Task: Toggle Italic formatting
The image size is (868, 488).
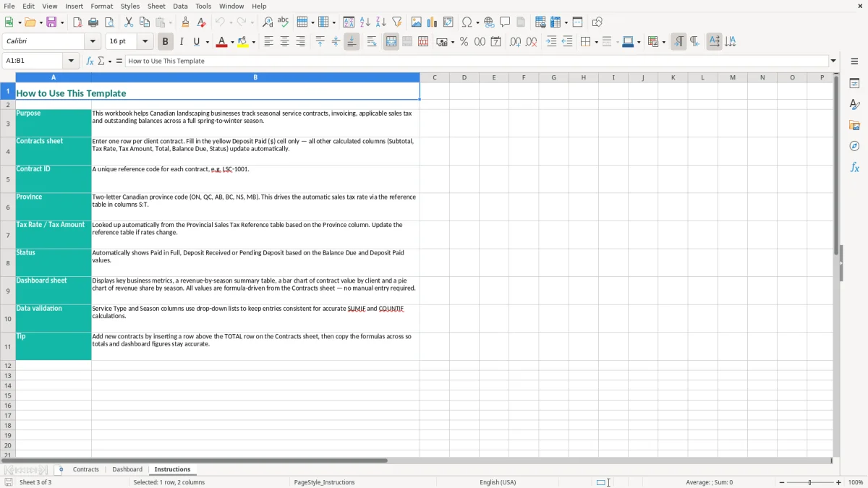Action: [181, 42]
